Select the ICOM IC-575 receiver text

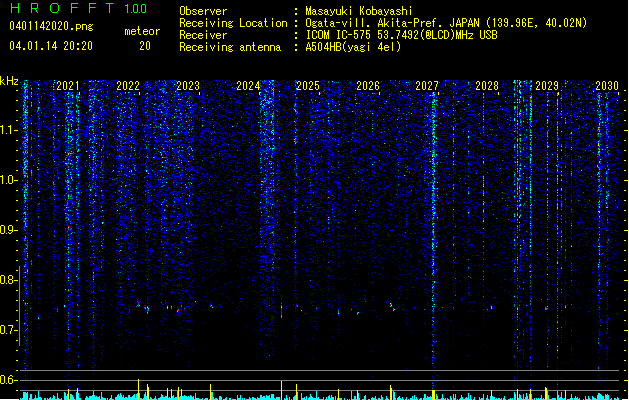tap(401, 35)
